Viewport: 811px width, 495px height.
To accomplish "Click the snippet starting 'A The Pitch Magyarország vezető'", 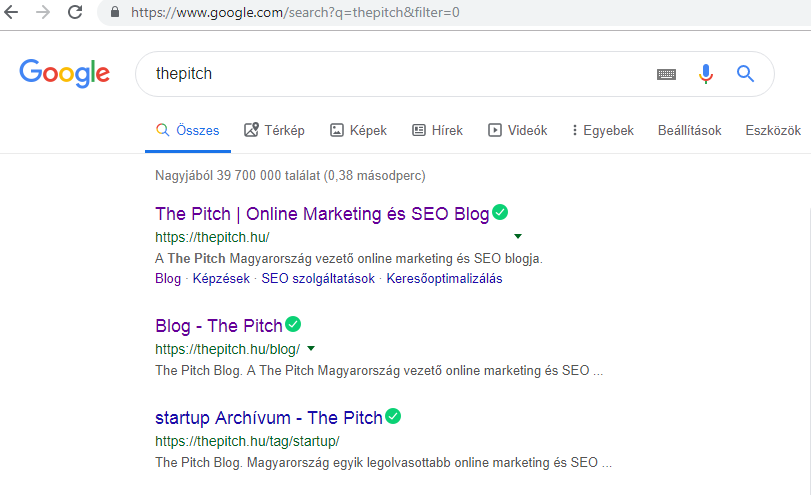I will coord(349,259).
